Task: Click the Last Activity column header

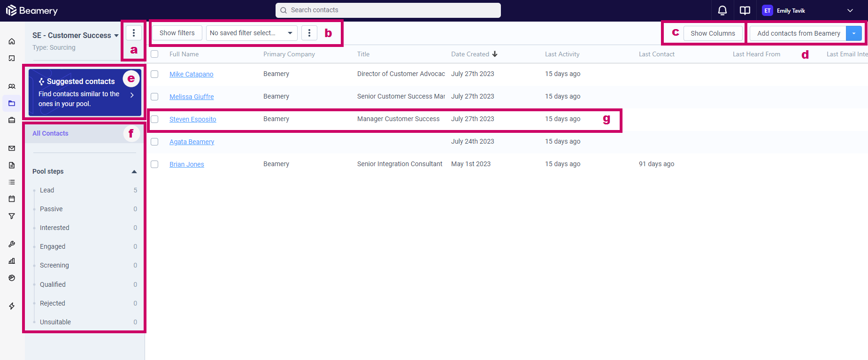Action: 562,54
